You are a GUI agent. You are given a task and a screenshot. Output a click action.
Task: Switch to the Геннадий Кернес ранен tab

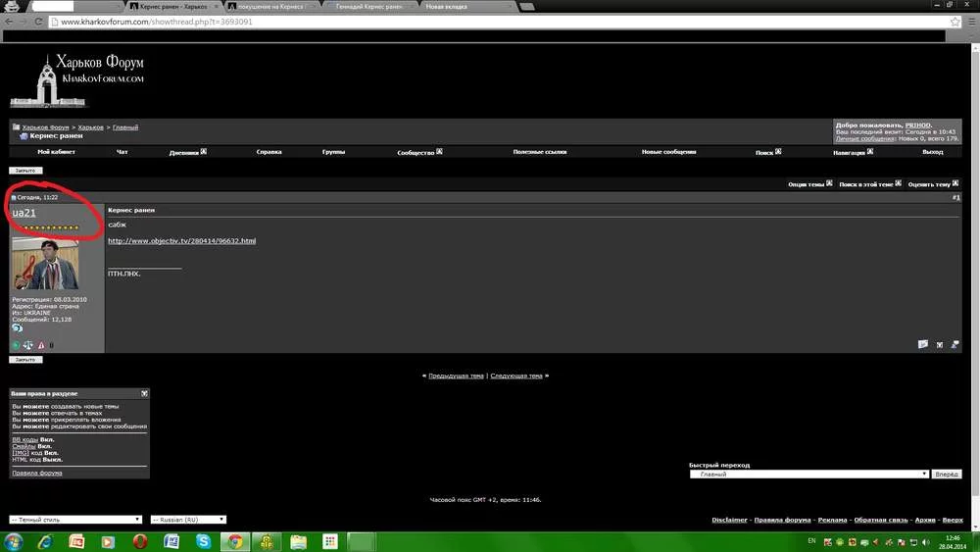368,6
